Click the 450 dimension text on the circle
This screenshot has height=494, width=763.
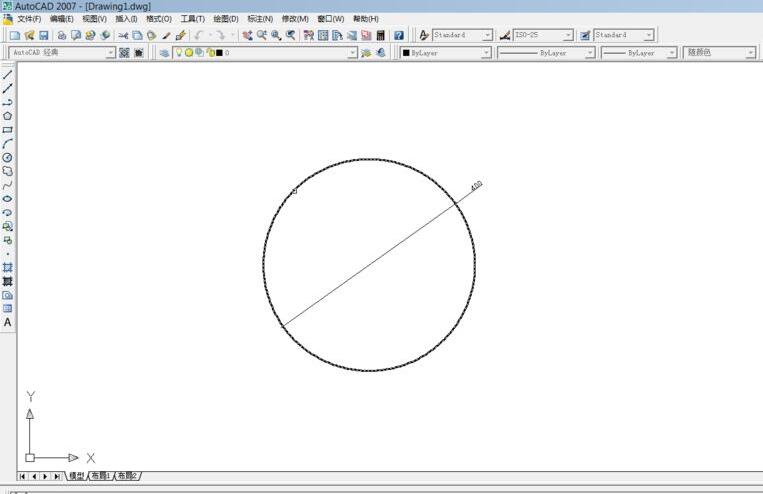[476, 186]
